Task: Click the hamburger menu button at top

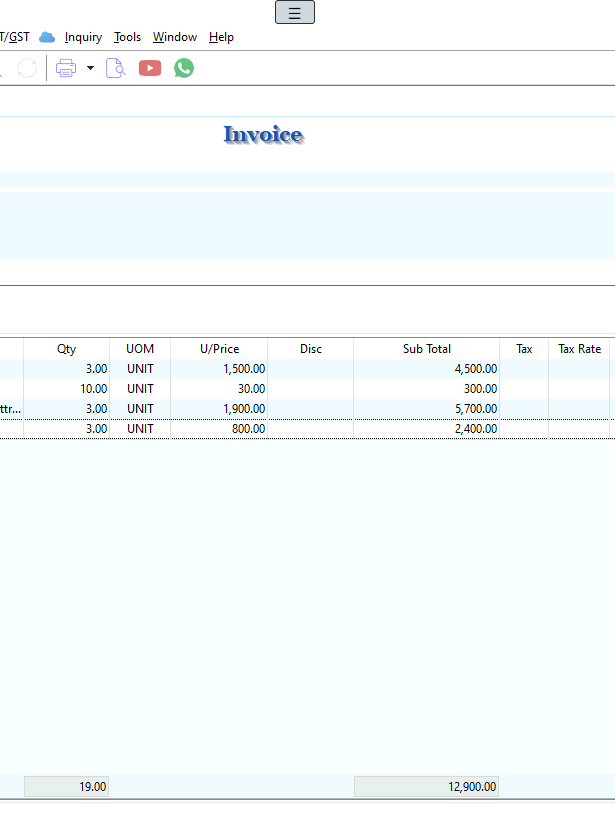Action: [294, 13]
